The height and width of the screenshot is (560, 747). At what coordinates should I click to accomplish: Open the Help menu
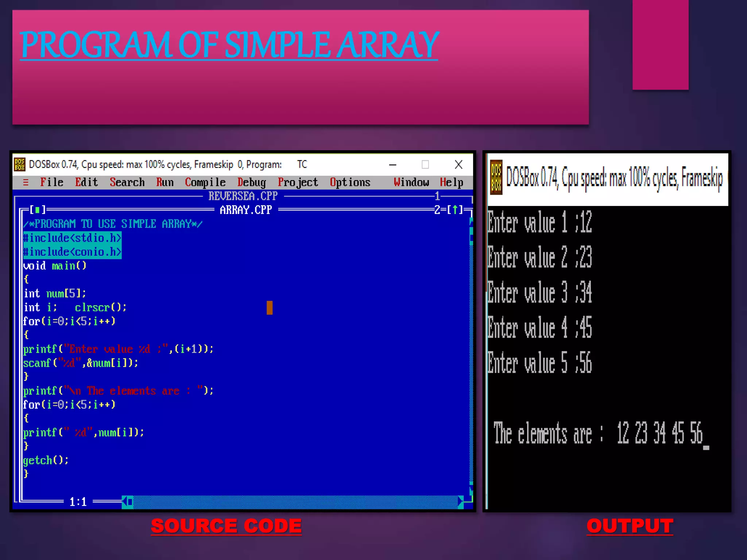pyautogui.click(x=452, y=182)
